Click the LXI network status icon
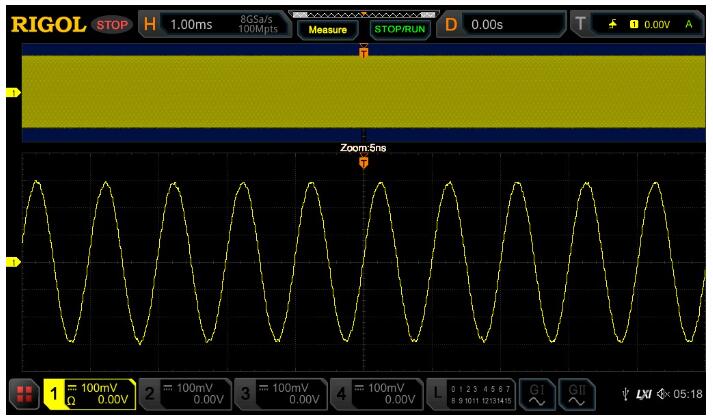 (647, 394)
